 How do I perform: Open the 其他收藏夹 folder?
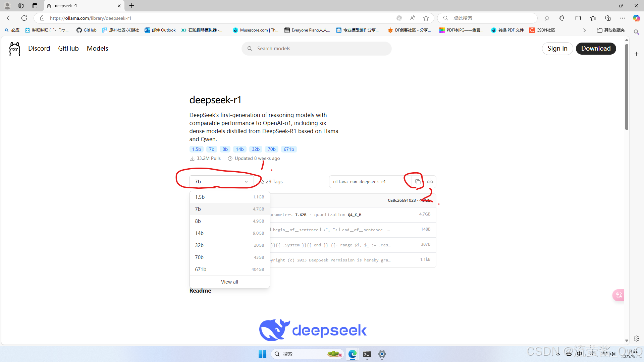point(611,30)
